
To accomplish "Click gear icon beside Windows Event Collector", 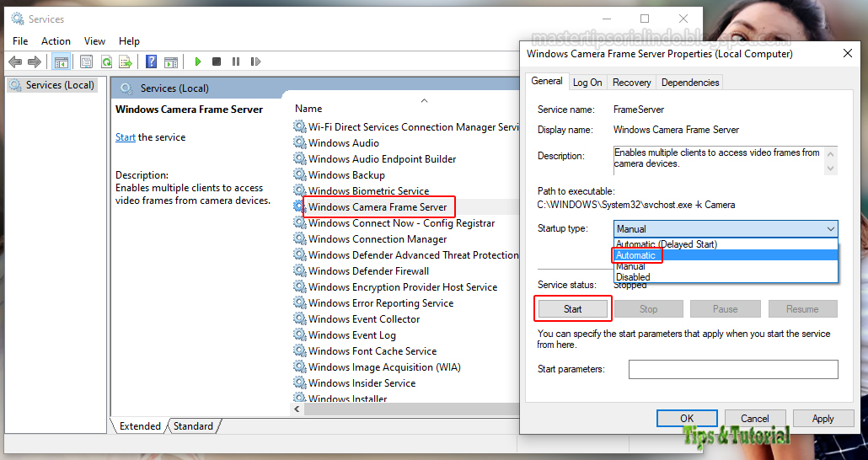I will click(x=299, y=318).
